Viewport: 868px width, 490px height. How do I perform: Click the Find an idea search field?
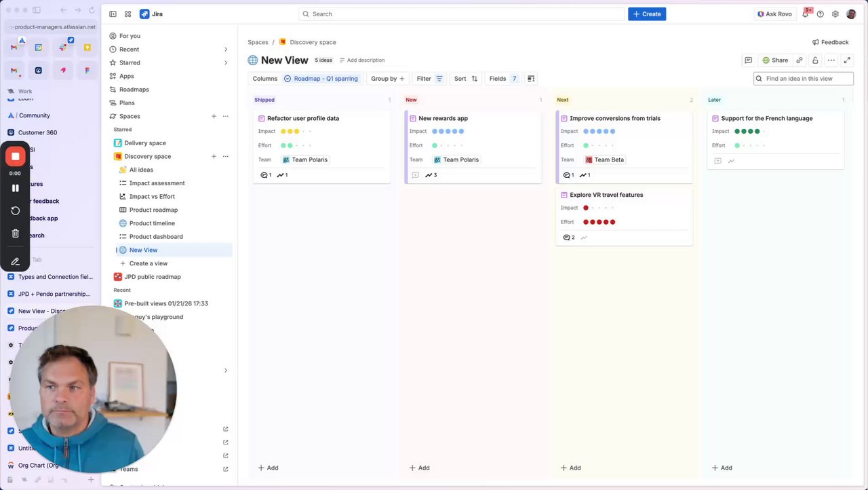coord(807,79)
